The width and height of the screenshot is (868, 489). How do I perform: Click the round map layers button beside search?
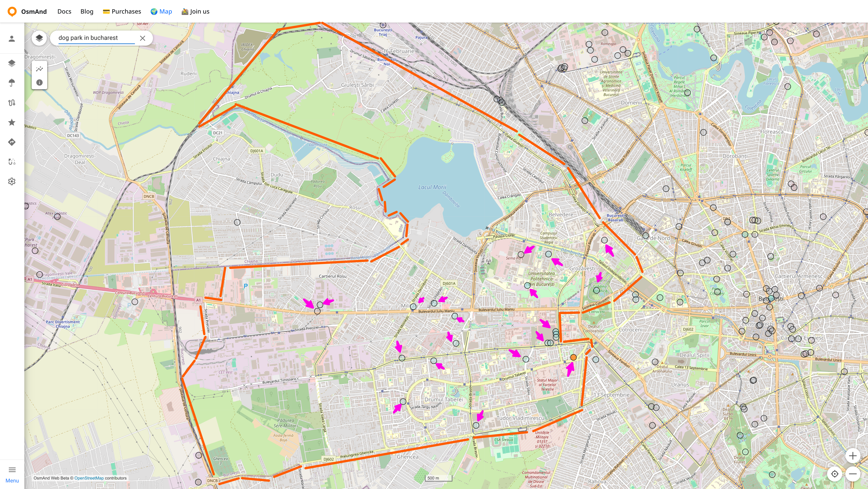click(x=39, y=38)
